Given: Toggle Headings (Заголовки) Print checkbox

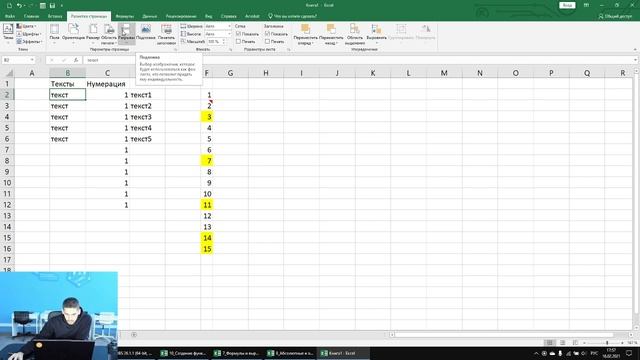Looking at the screenshot, I should click(267, 41).
